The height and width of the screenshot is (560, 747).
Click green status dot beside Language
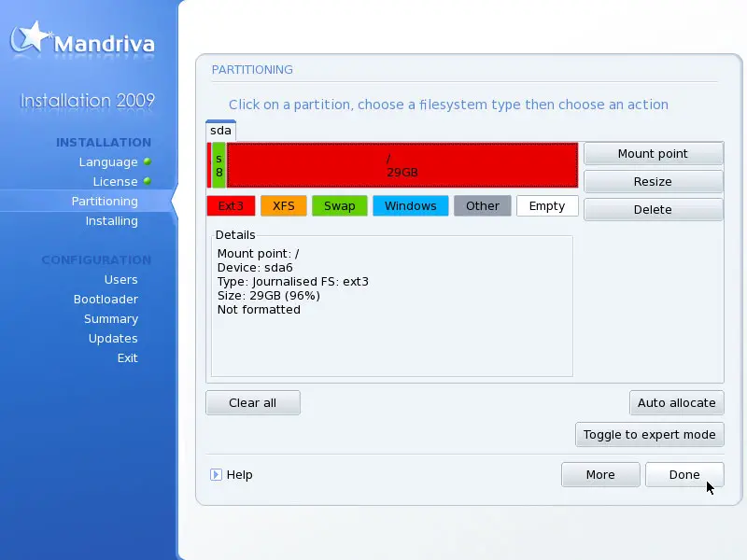tap(148, 161)
